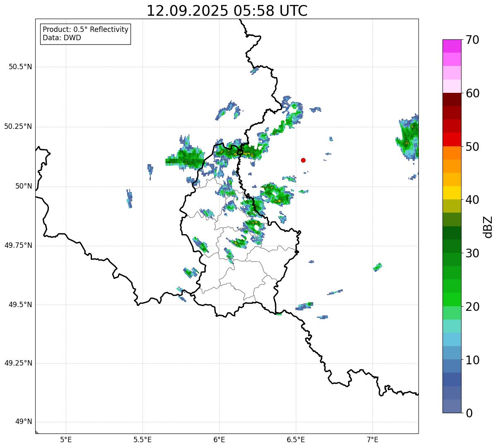Viewport: 498px width, 448px height.
Task: Select the 60 label on colorbar
Action: tap(472, 93)
